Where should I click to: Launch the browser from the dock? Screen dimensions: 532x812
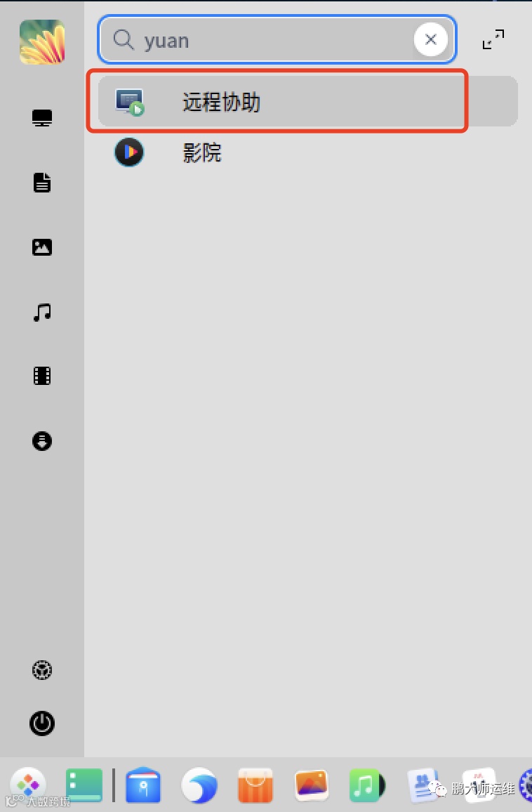pos(199,785)
